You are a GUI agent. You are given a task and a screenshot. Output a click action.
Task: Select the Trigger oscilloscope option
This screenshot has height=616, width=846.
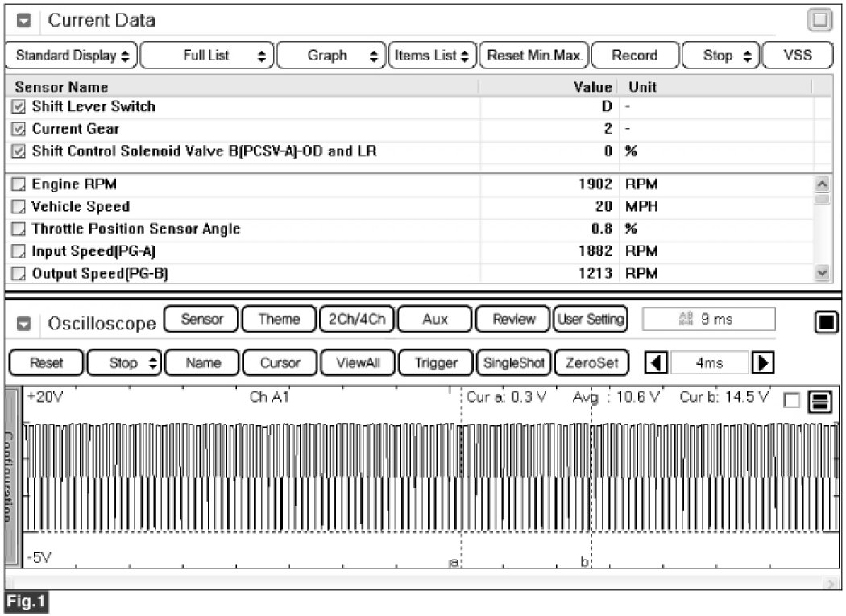pyautogui.click(x=435, y=363)
